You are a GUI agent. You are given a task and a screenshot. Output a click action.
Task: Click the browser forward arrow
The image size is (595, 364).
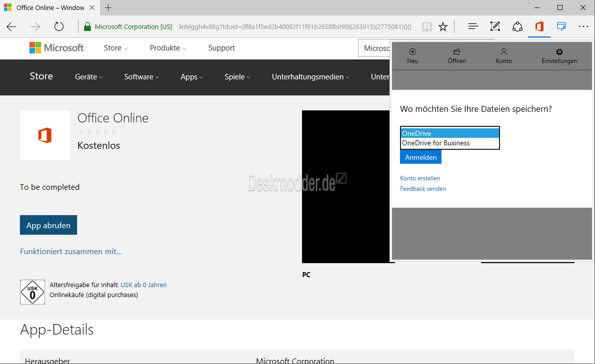[35, 26]
